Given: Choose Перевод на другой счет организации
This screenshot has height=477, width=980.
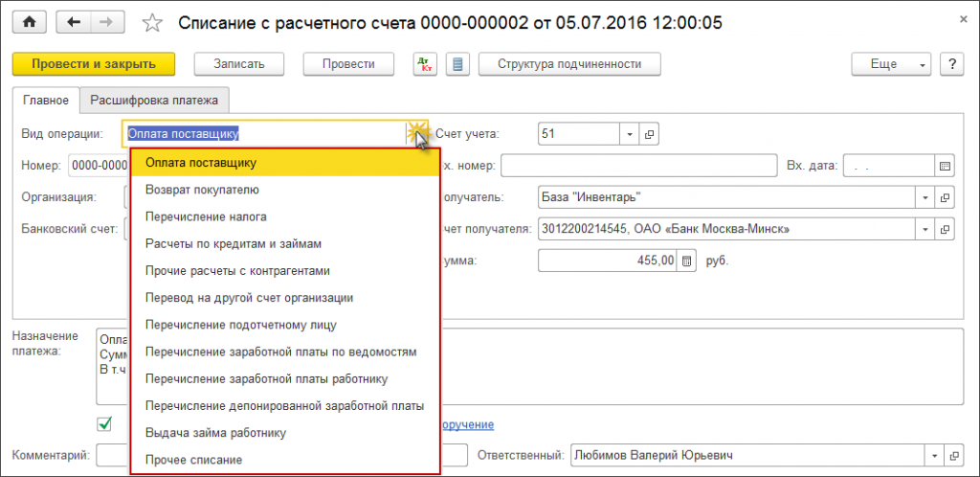Looking at the screenshot, I should point(284,298).
